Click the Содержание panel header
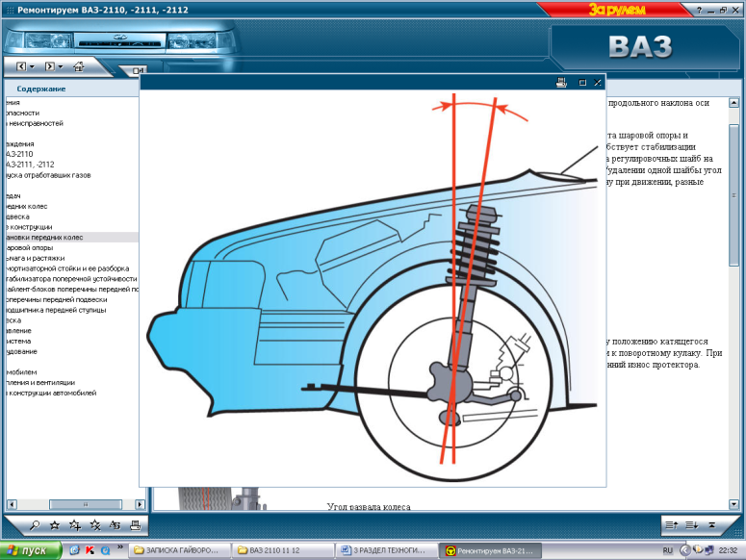Image resolution: width=746 pixels, height=560 pixels. point(41,89)
